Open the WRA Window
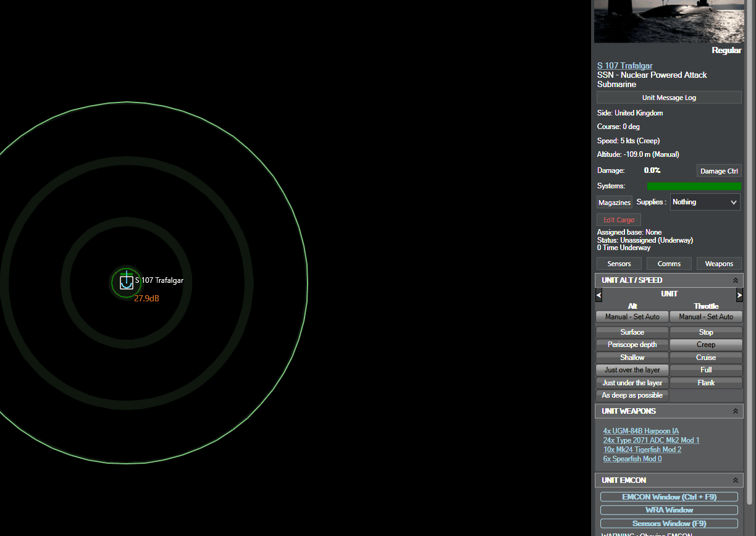This screenshot has height=536, width=756. (669, 510)
